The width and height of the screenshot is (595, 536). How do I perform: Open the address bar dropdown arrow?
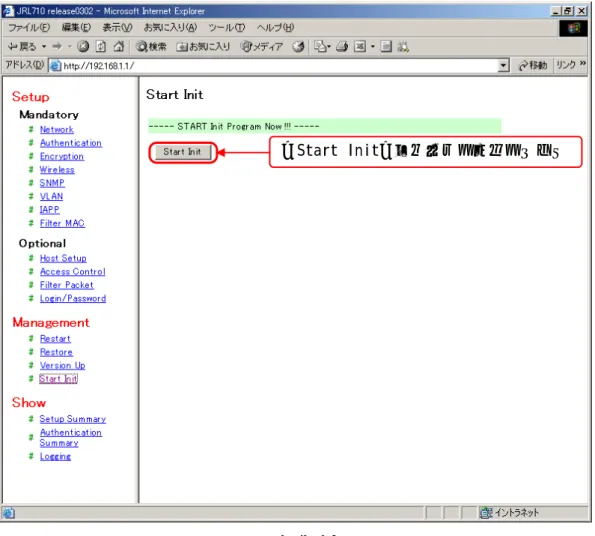click(x=503, y=66)
